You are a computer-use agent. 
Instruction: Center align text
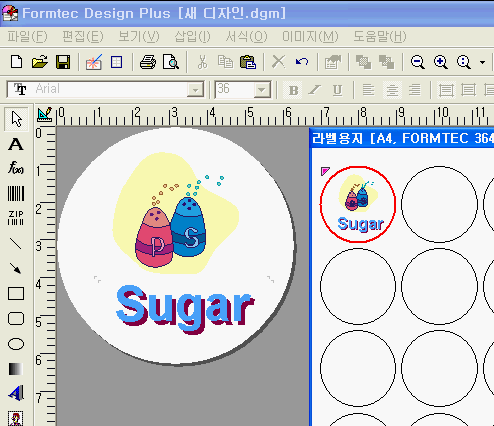[392, 90]
